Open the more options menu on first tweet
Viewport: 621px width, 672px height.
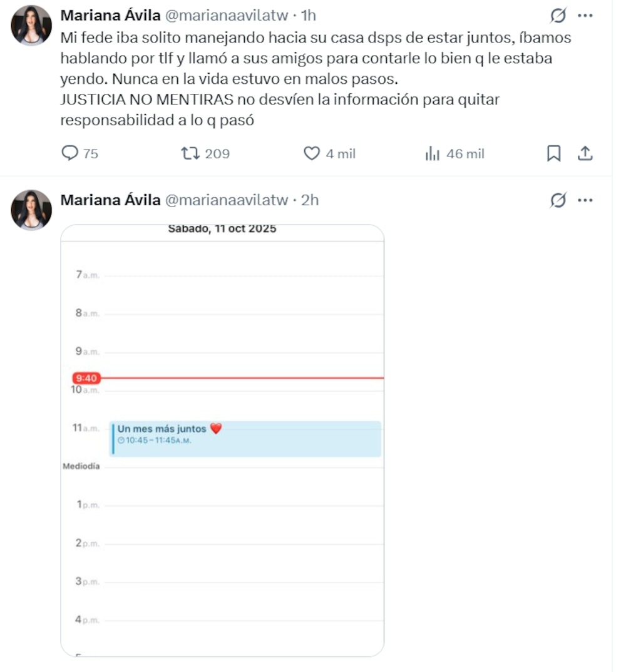pos(585,16)
